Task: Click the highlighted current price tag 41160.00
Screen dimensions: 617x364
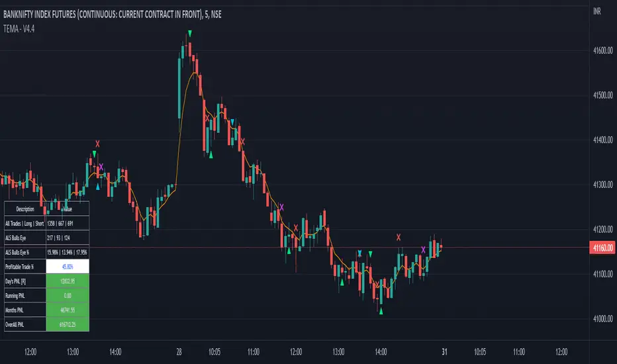Action: pos(602,248)
